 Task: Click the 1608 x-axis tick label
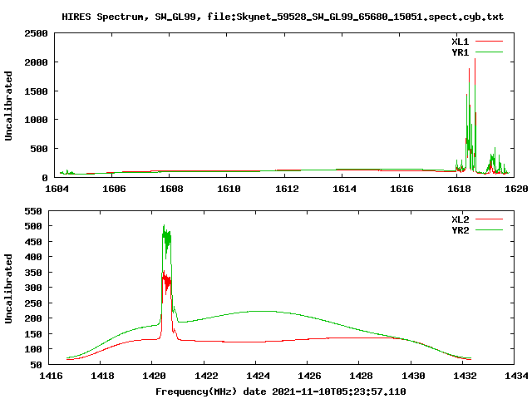171,189
